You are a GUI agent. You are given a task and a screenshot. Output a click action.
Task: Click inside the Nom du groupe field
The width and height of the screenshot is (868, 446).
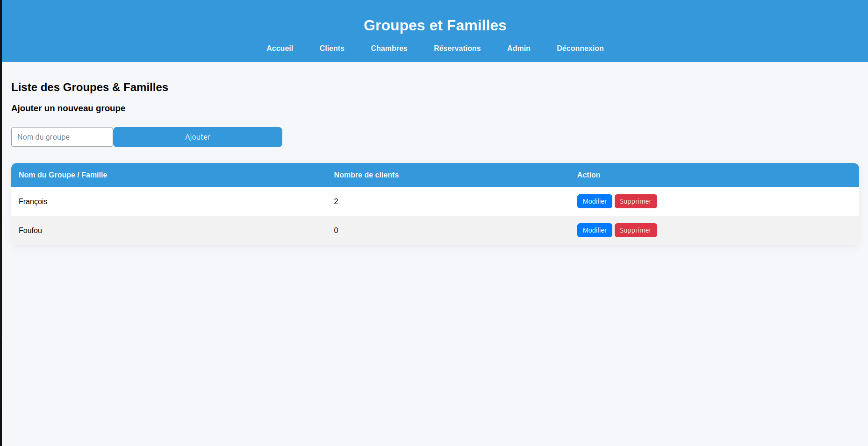pos(62,137)
